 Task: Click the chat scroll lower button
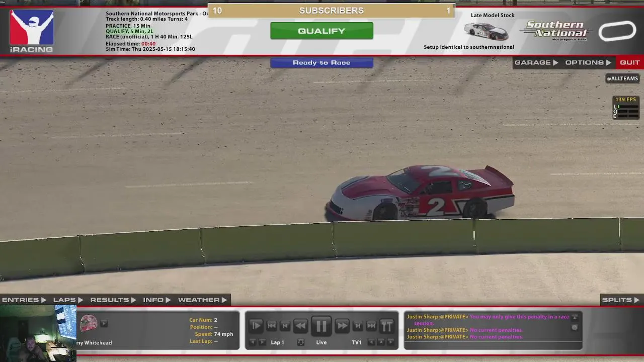click(x=575, y=327)
